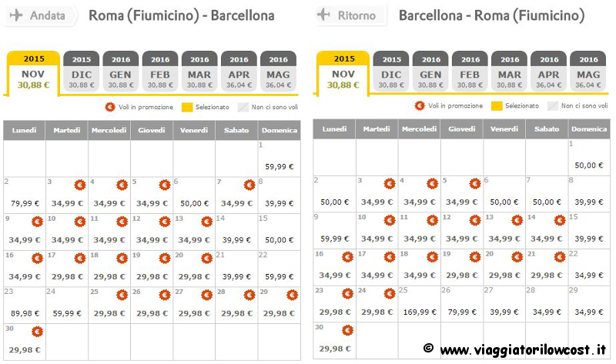Choose GEN 2016 tab in Ritorno
Screen dimensions: 616x364
coord(430,72)
